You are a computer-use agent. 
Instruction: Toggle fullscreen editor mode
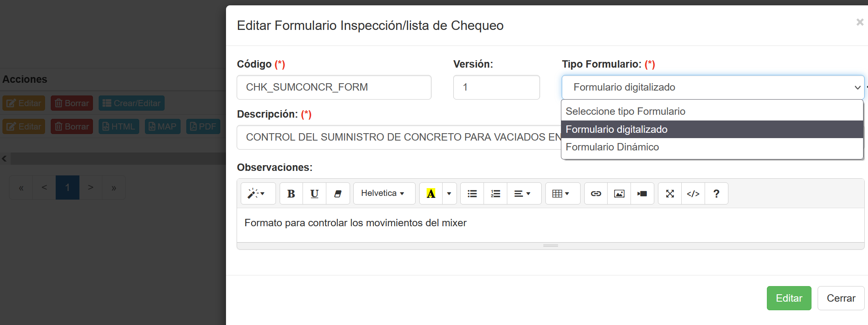coord(670,193)
